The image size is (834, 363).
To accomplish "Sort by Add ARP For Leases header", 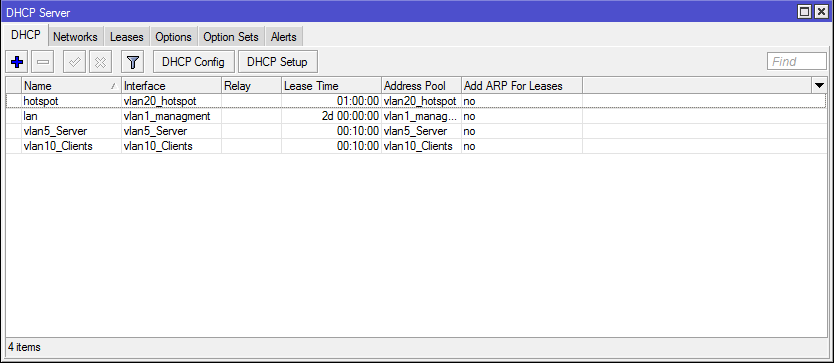I will point(521,86).
